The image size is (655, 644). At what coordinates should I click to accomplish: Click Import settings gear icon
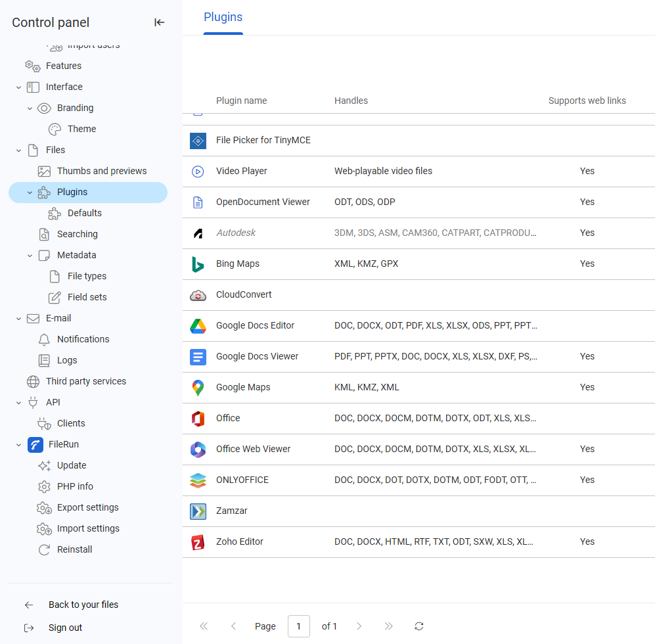[x=44, y=528]
